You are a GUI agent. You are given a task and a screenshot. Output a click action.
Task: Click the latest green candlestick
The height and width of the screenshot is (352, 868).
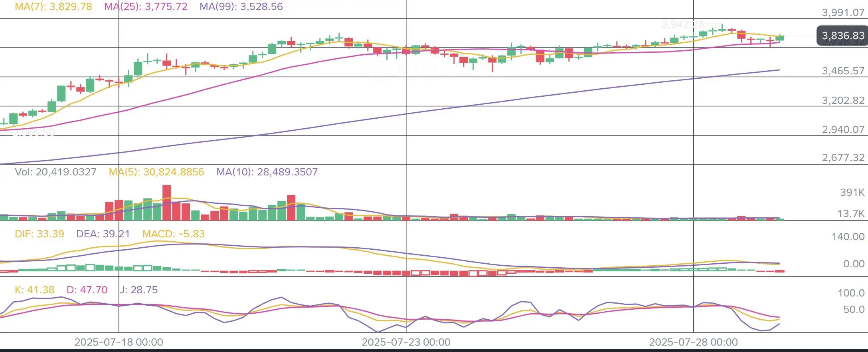(780, 38)
